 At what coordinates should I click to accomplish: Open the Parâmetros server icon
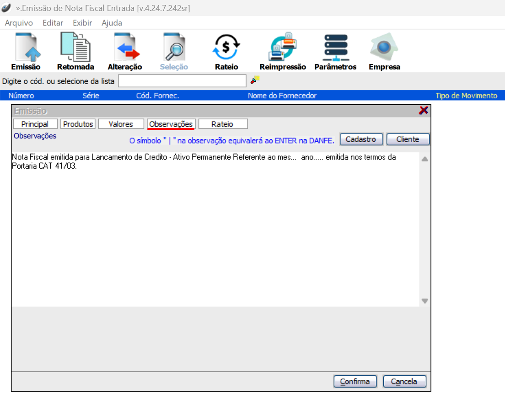pyautogui.click(x=335, y=48)
